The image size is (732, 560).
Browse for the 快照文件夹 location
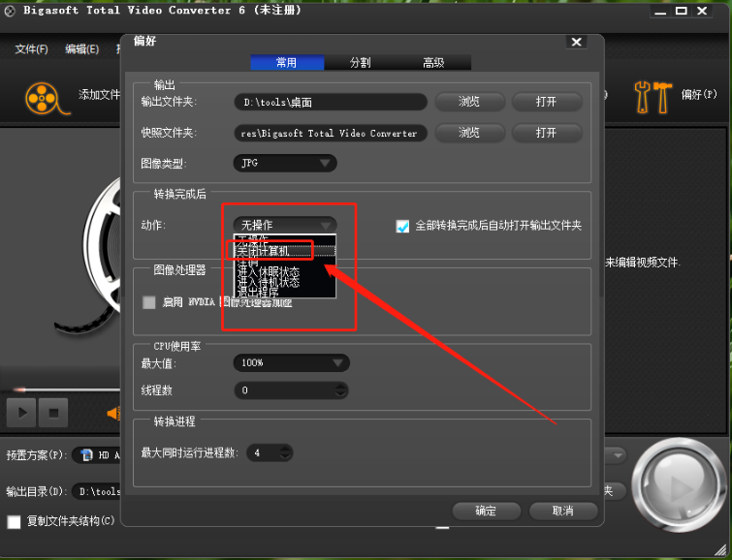pyautogui.click(x=469, y=133)
